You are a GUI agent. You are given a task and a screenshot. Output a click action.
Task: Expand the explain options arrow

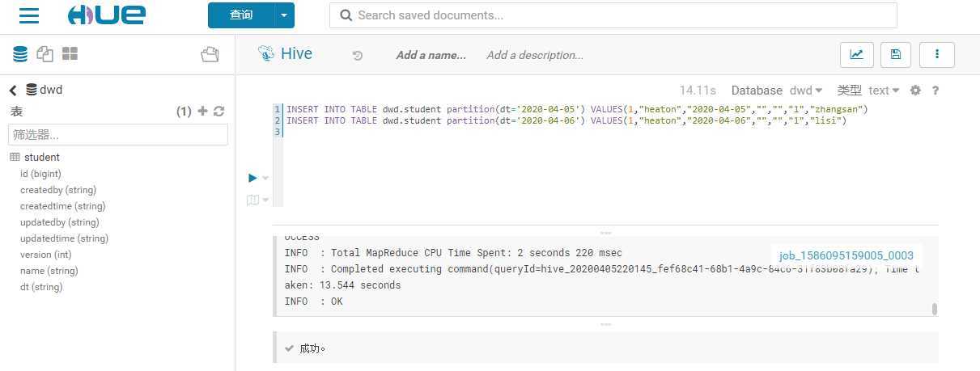point(265,200)
